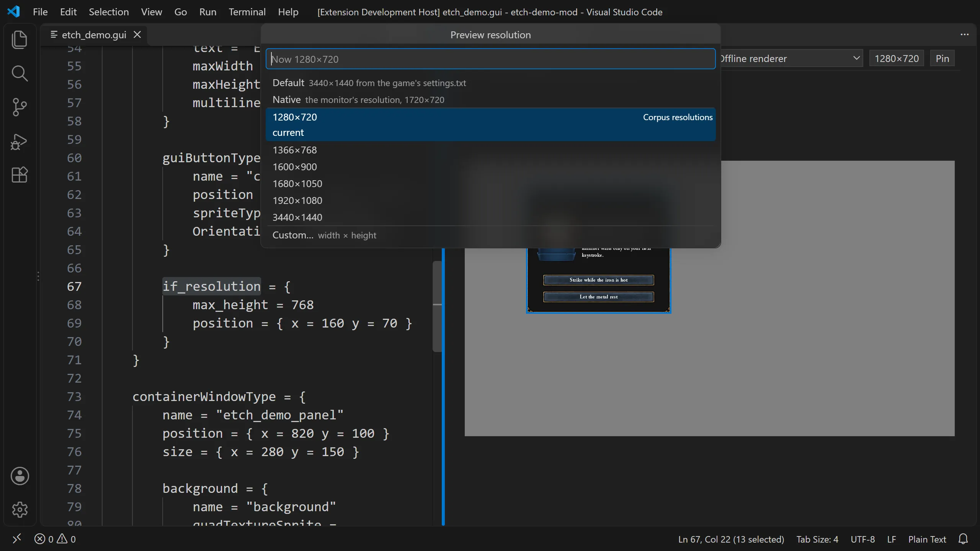The width and height of the screenshot is (980, 551).
Task: Click the remote window status bar icon
Action: tap(17, 539)
